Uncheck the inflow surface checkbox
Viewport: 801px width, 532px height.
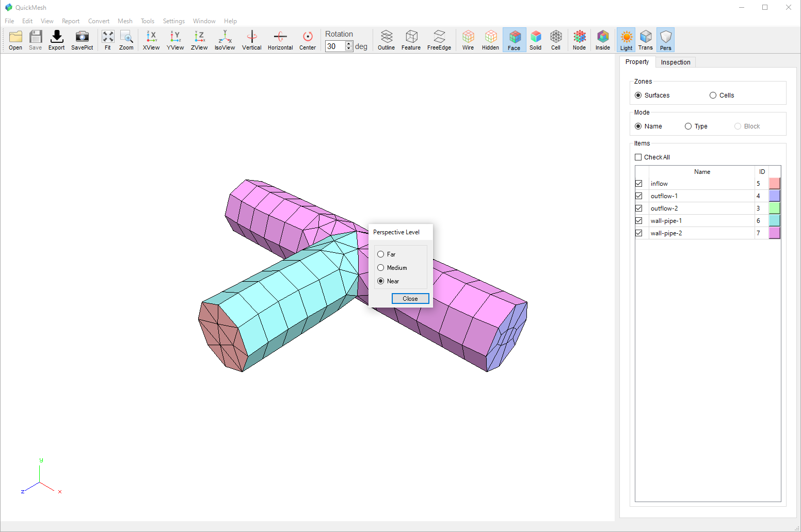(x=639, y=184)
